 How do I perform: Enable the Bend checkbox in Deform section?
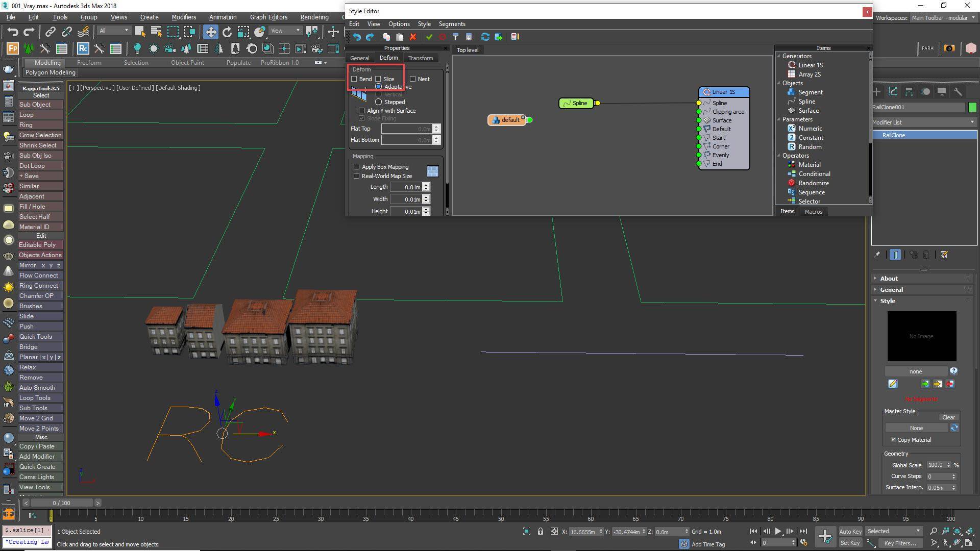(355, 79)
